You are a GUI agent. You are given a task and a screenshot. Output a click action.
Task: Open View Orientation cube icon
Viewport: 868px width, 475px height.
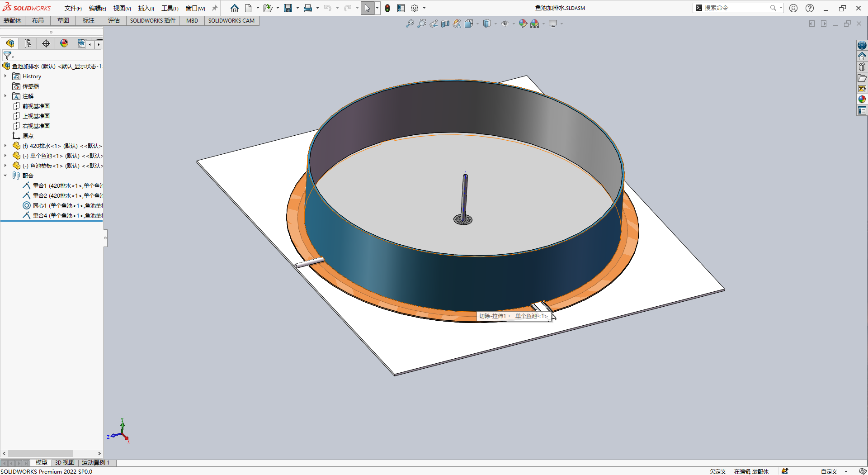(x=469, y=24)
